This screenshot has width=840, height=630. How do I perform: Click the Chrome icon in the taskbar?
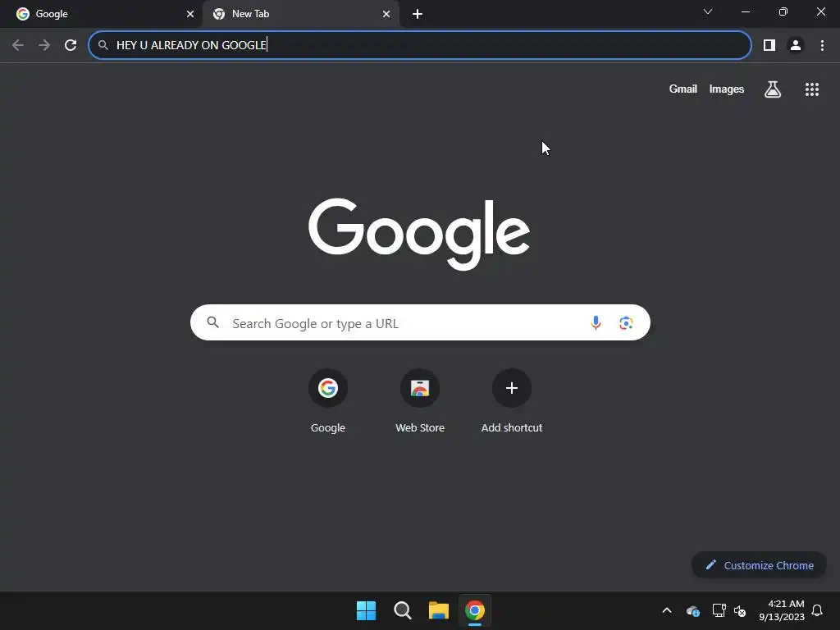pyautogui.click(x=475, y=610)
